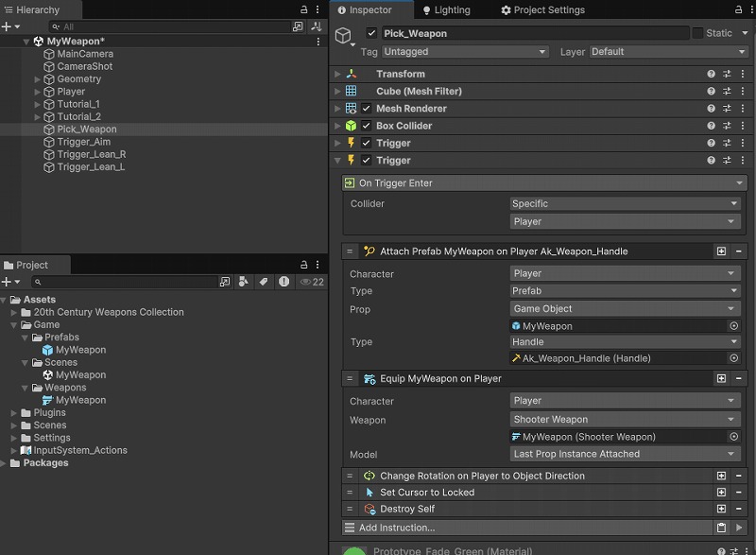Click the play arrow beside Add Instruction
This screenshot has width=756, height=555.
[739, 528]
